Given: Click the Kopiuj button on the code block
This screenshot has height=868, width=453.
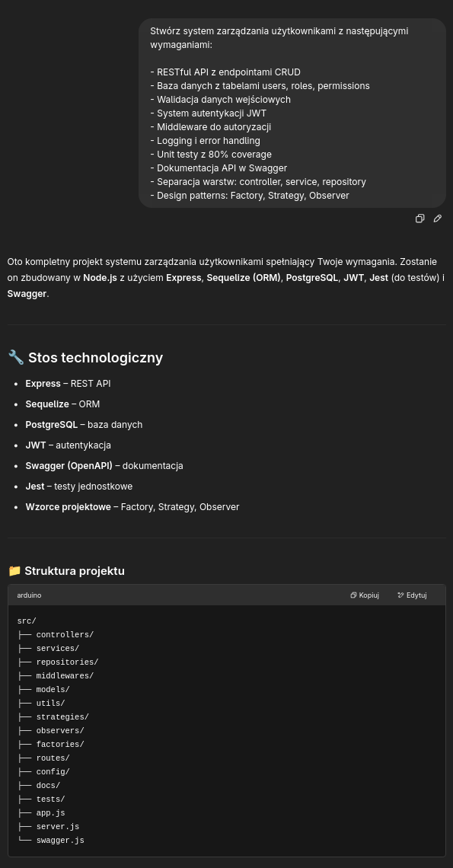Looking at the screenshot, I should pyautogui.click(x=365, y=595).
